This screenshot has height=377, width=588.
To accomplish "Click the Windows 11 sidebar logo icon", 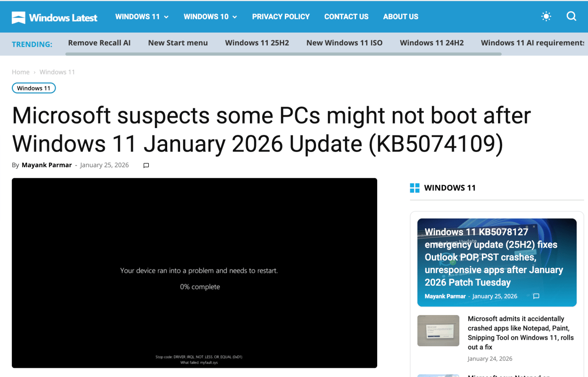I will pos(414,188).
